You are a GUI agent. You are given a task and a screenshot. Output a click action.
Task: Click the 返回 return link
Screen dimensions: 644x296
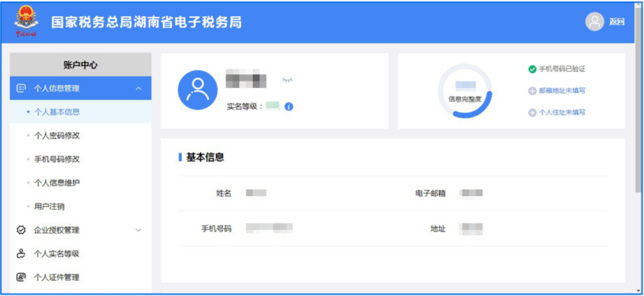click(617, 22)
